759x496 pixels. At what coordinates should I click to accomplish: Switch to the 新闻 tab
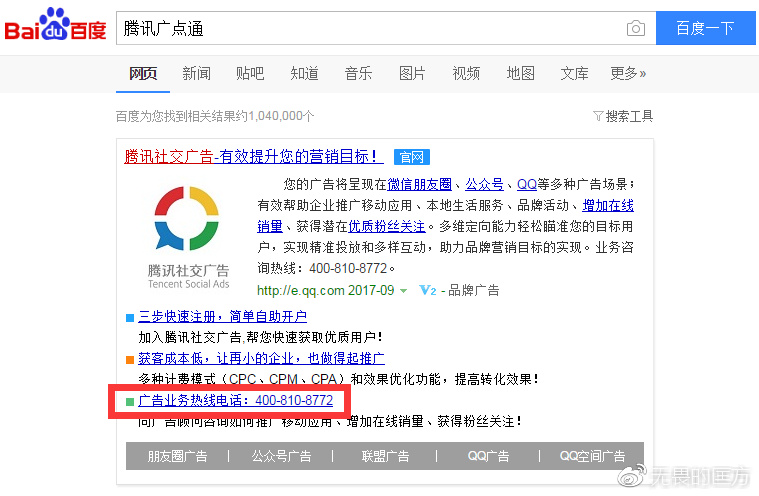pyautogui.click(x=197, y=74)
